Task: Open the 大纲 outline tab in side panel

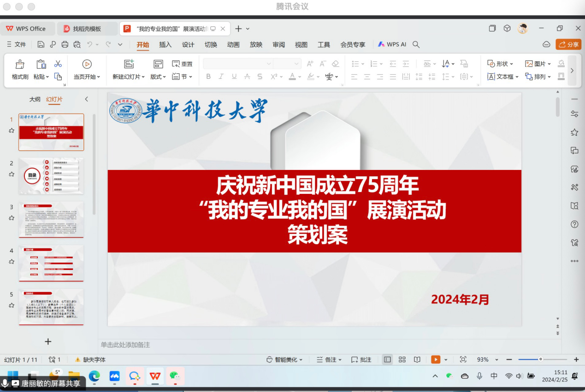Action: pyautogui.click(x=35, y=99)
